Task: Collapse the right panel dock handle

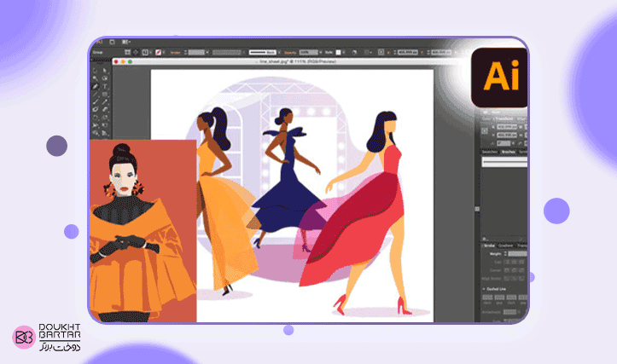Action: click(477, 209)
